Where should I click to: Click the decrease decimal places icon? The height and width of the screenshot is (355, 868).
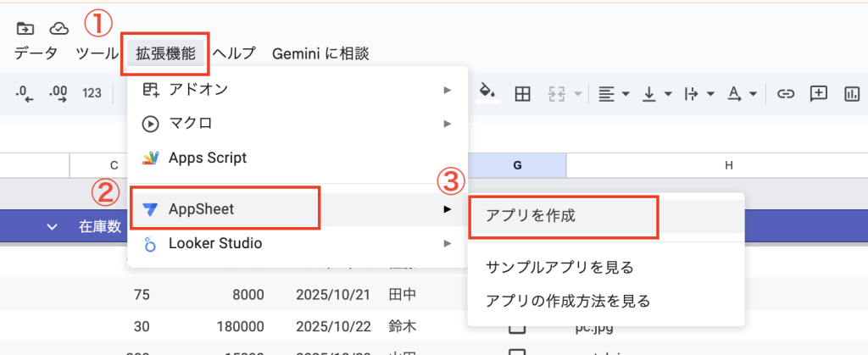pos(25,93)
